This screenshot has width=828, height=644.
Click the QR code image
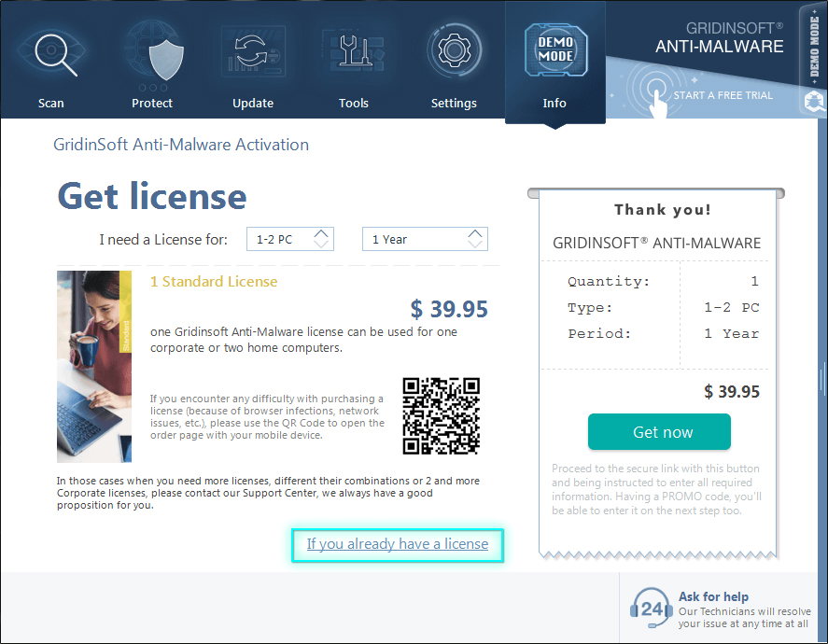[x=442, y=415]
